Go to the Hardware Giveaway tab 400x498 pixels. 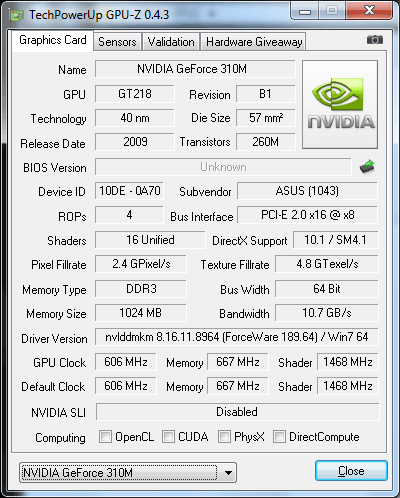[x=254, y=42]
